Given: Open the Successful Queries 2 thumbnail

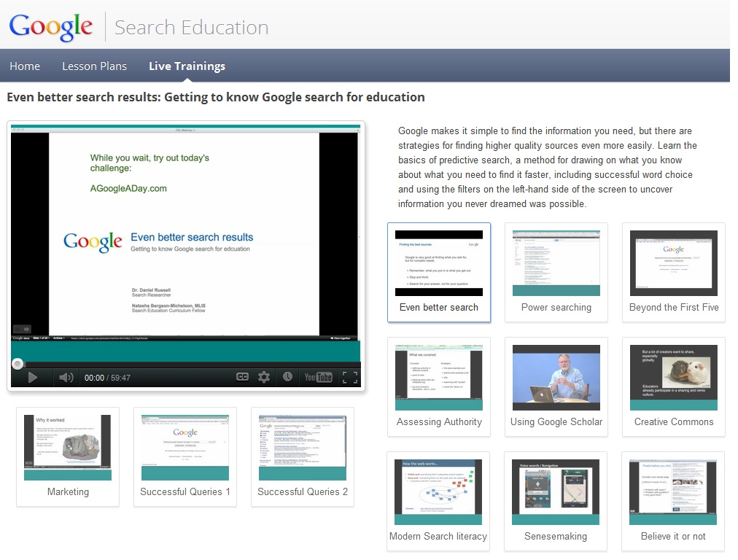Looking at the screenshot, I should [x=303, y=457].
